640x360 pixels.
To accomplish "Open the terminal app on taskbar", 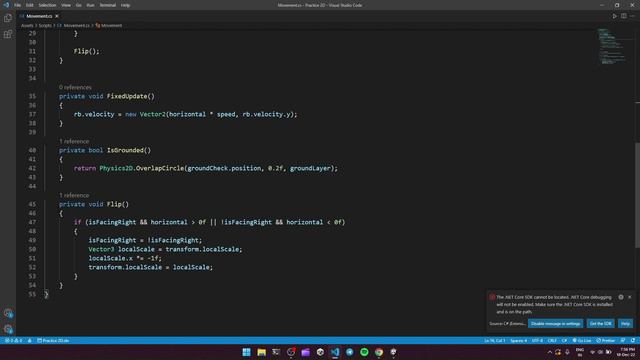I will 276,352.
